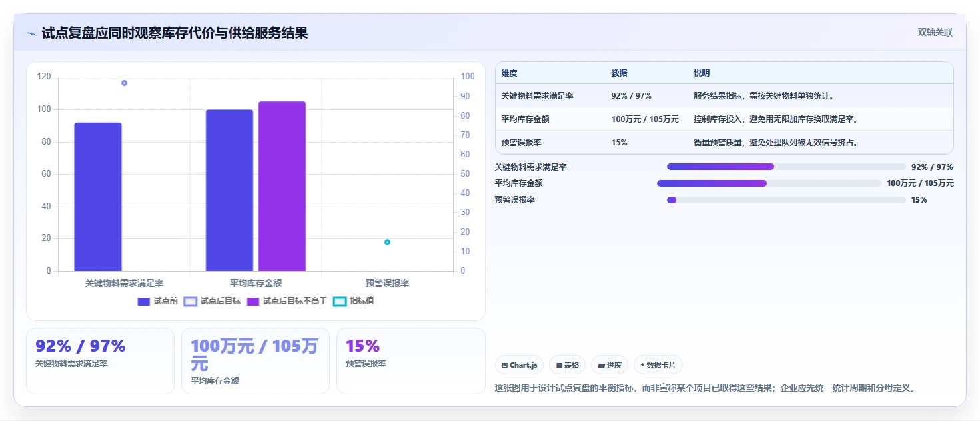980x421 pixels.
Task: Click left axis value 120
Action: click(44, 77)
